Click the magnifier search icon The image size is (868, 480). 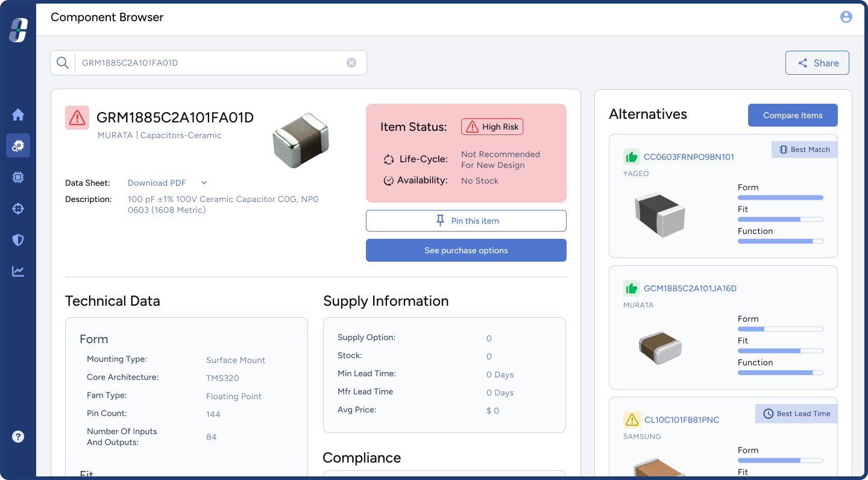[62, 63]
